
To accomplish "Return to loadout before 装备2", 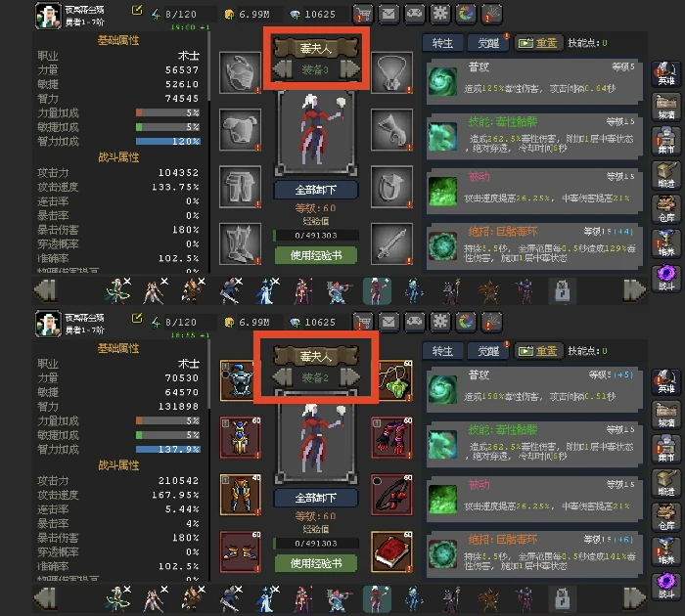I will coord(283,377).
